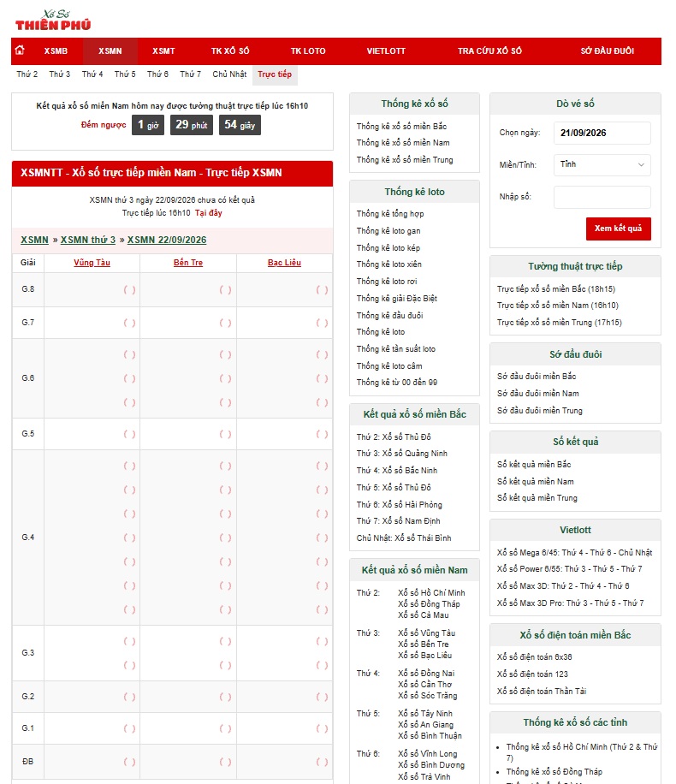The width and height of the screenshot is (676, 784).
Task: Open Sổ kết quả miền Nam link
Action: (535, 482)
